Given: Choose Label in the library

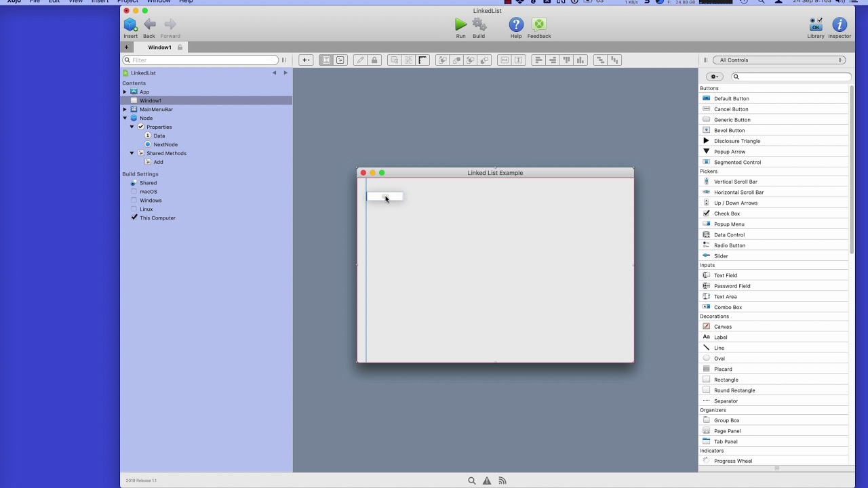Looking at the screenshot, I should click(x=773, y=337).
